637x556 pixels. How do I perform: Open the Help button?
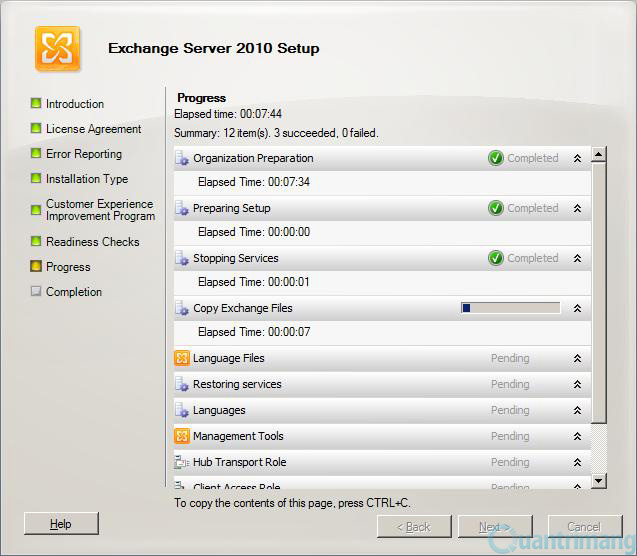pyautogui.click(x=61, y=524)
